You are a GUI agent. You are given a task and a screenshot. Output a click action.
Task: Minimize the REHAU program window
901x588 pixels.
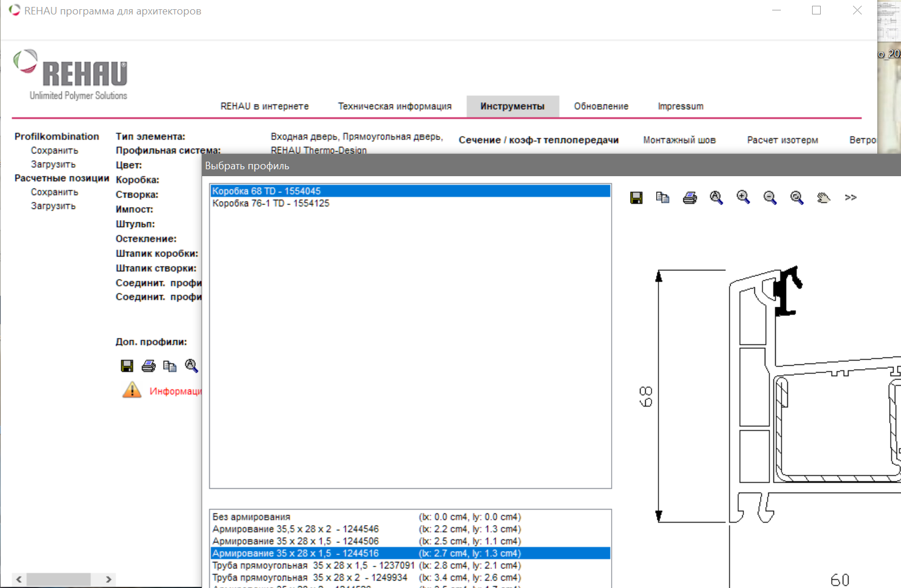pos(776,10)
